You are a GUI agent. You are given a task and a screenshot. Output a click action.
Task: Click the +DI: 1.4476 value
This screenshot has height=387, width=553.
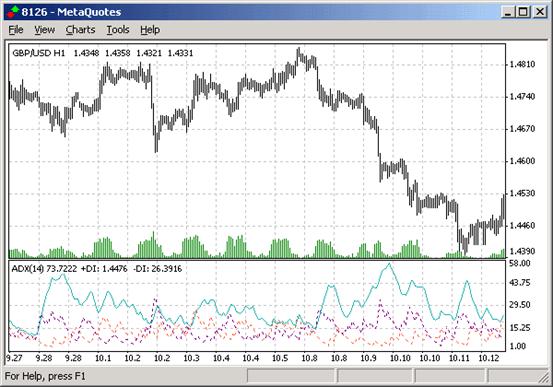[x=104, y=269]
